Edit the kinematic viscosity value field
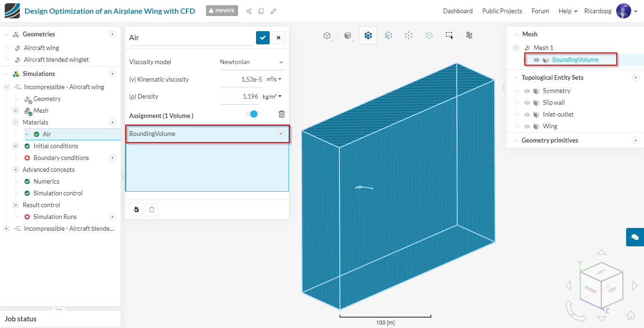644x328 pixels. pyautogui.click(x=241, y=79)
